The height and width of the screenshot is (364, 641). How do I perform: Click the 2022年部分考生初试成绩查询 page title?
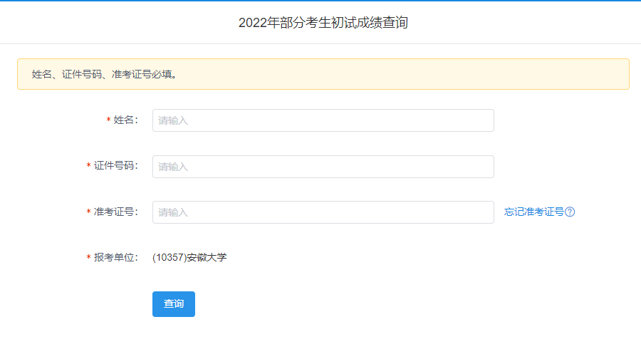[x=323, y=23]
